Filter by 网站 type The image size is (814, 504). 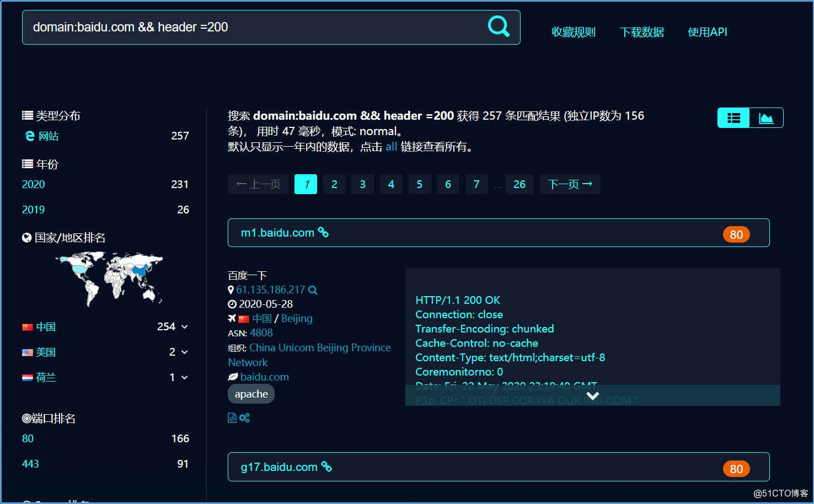pyautogui.click(x=49, y=136)
